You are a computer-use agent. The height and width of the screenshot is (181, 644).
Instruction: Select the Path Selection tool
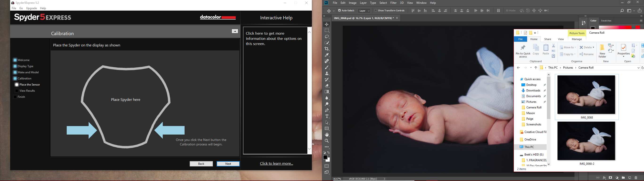coord(327,123)
